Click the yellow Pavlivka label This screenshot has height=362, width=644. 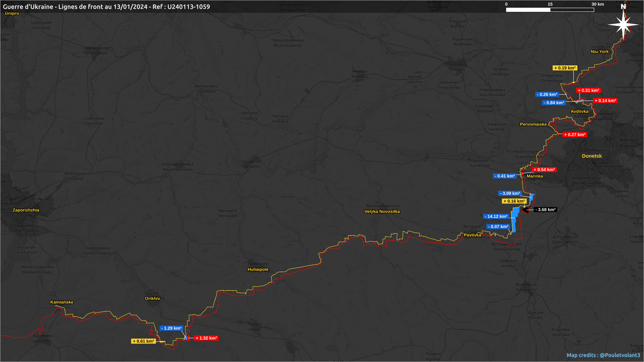[472, 235]
